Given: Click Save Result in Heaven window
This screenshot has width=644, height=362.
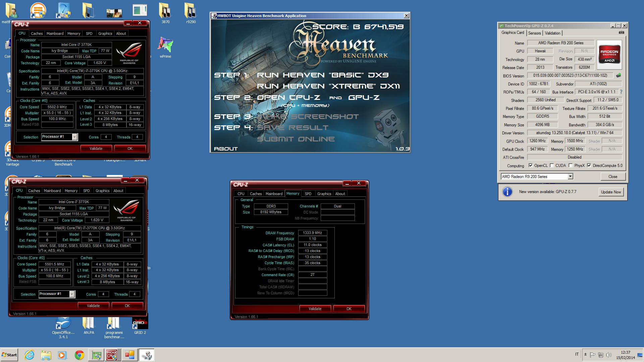Looking at the screenshot, I should (292, 128).
